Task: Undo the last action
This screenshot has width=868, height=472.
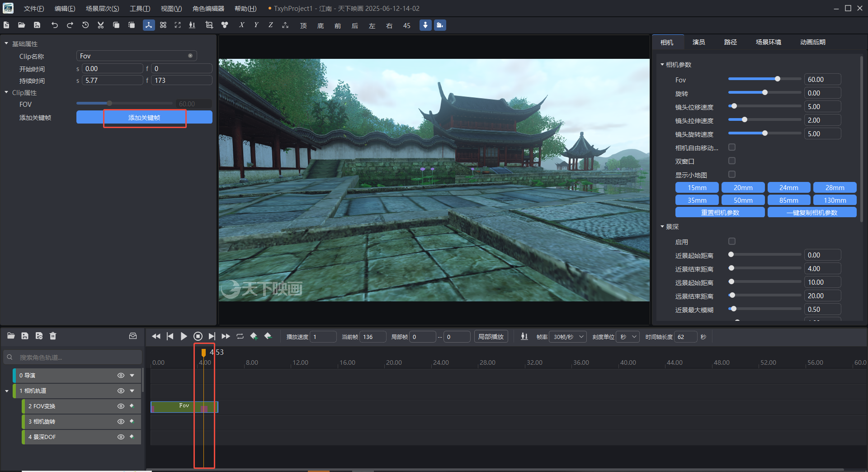Action: (55, 25)
